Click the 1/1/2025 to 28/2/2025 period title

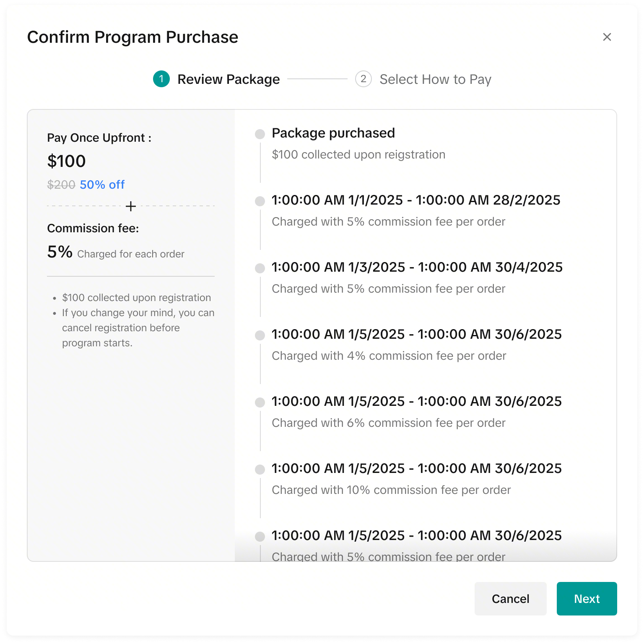click(x=415, y=200)
